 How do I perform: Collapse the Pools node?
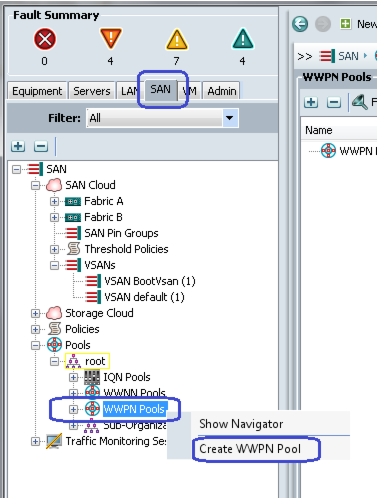(35, 345)
